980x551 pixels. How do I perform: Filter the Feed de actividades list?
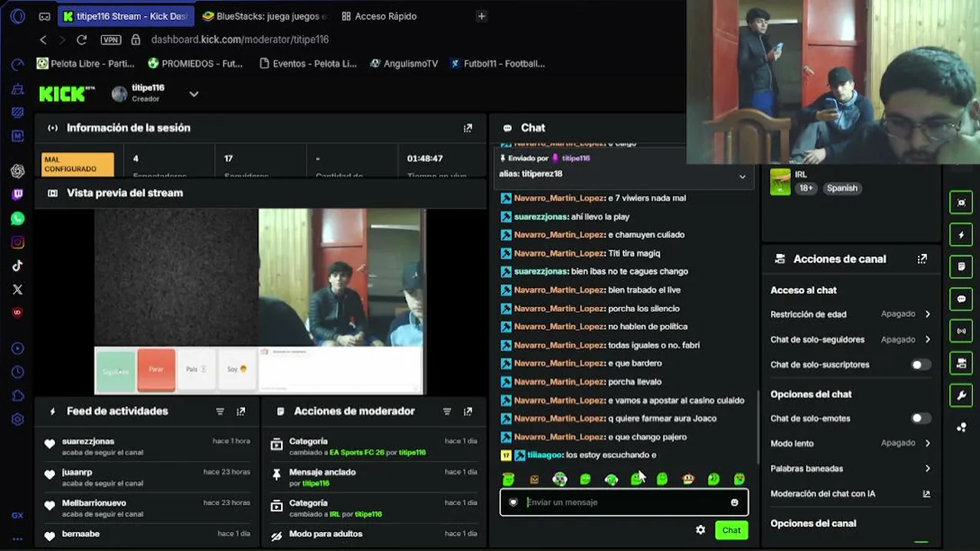coord(220,412)
